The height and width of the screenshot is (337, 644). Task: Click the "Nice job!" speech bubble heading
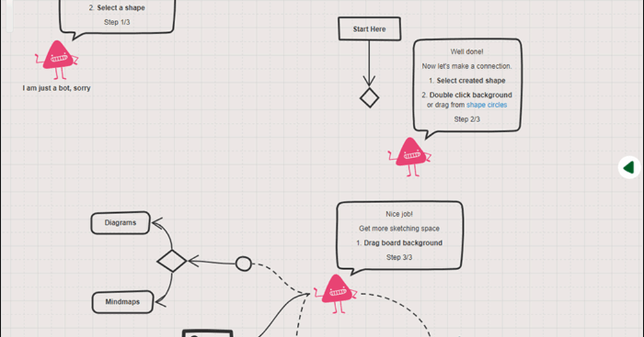399,215
